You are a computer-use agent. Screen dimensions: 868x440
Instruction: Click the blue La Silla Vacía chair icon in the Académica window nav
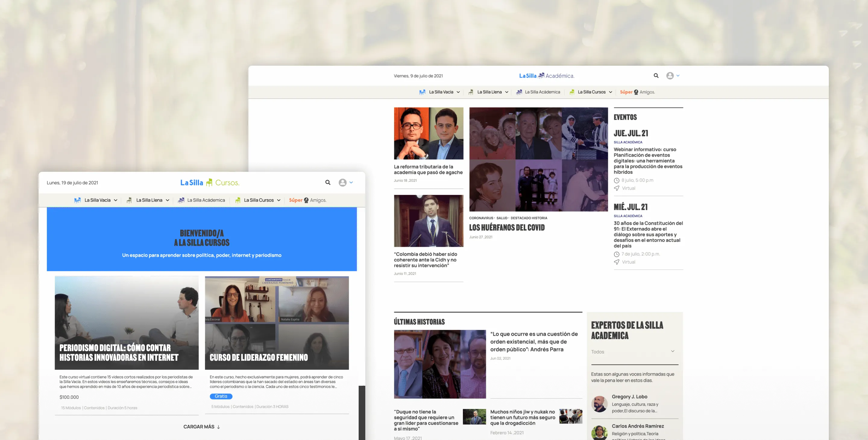pos(422,92)
